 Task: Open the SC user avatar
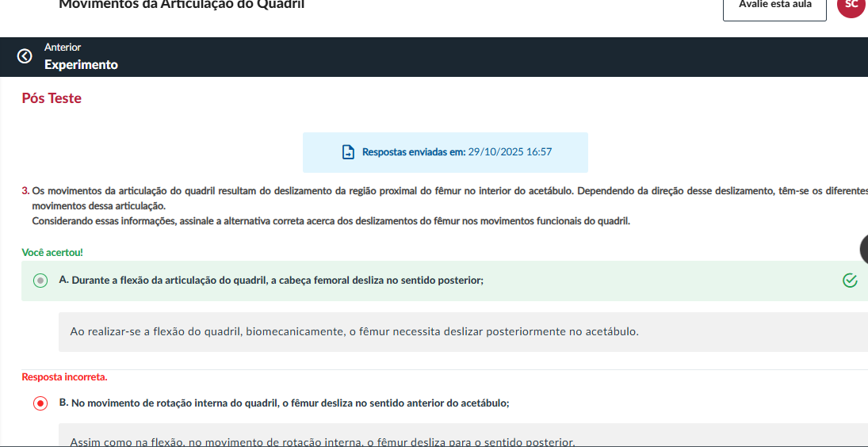(851, 5)
